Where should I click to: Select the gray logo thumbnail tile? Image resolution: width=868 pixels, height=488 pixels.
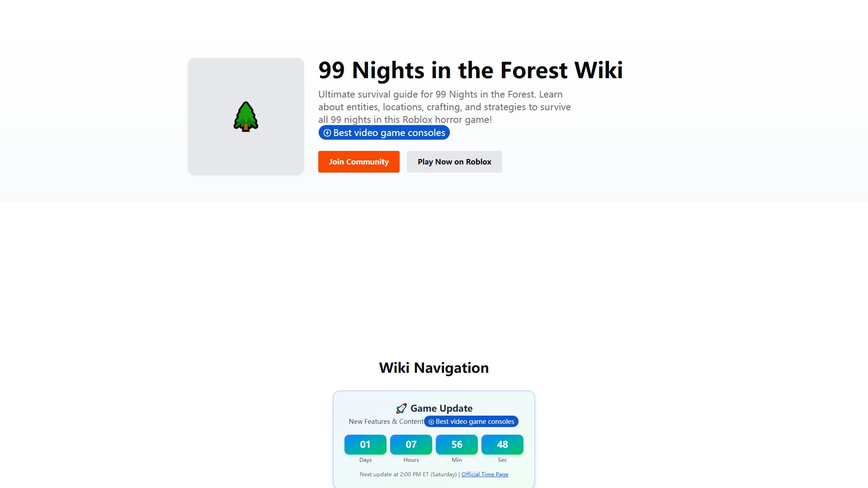(246, 116)
